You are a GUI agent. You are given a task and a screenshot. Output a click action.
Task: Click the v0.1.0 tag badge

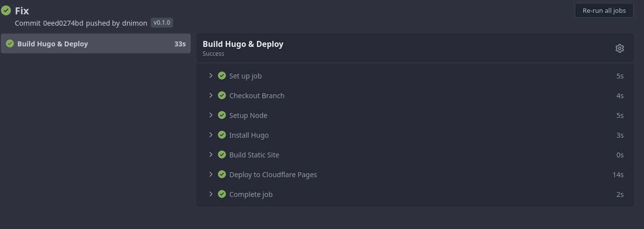pos(162,23)
